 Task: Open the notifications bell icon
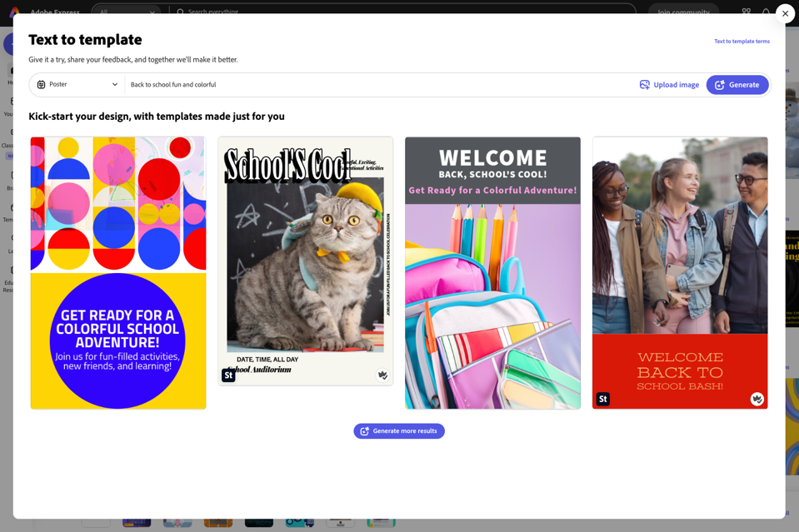[x=766, y=11]
